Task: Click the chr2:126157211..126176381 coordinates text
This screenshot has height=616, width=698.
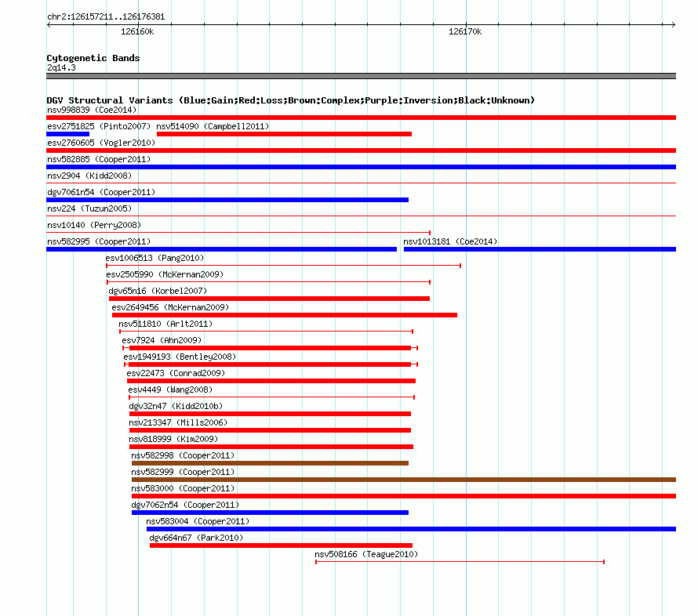Action: pos(106,16)
